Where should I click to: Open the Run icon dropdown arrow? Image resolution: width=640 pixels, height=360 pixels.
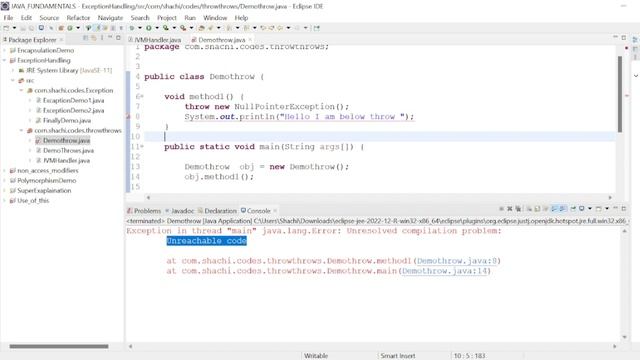click(157, 28)
